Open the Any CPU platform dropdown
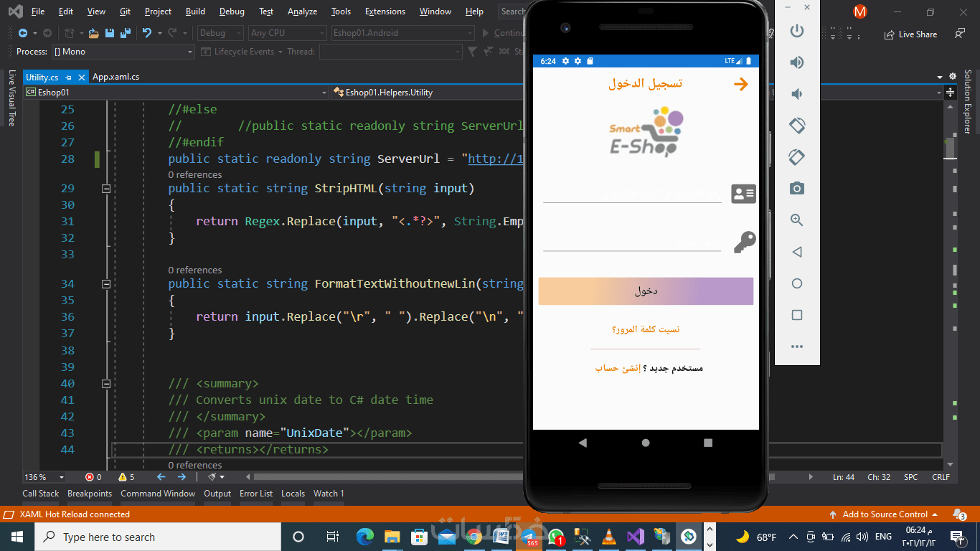 click(288, 33)
